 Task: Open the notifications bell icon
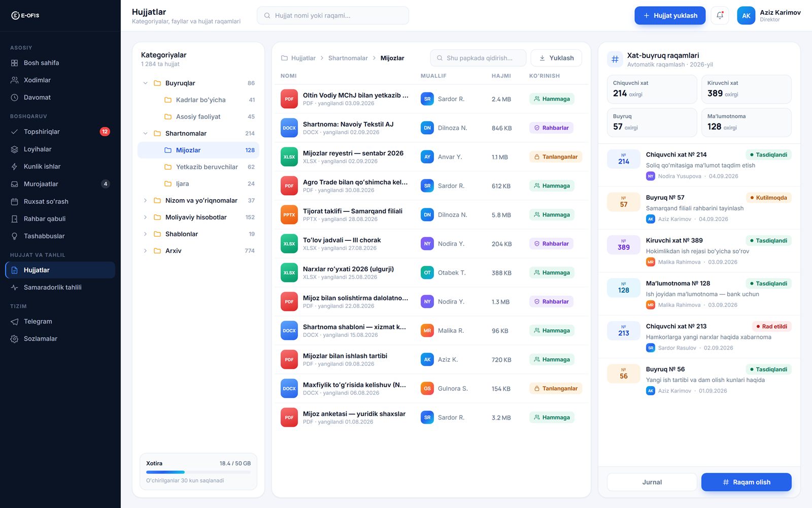(x=720, y=16)
